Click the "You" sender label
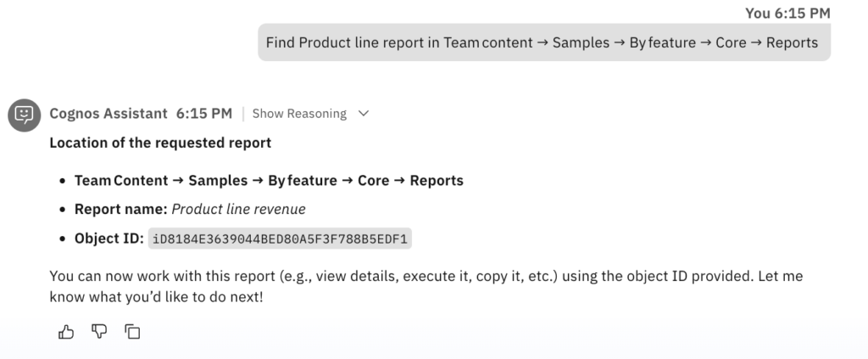868x359 pixels. tap(757, 13)
